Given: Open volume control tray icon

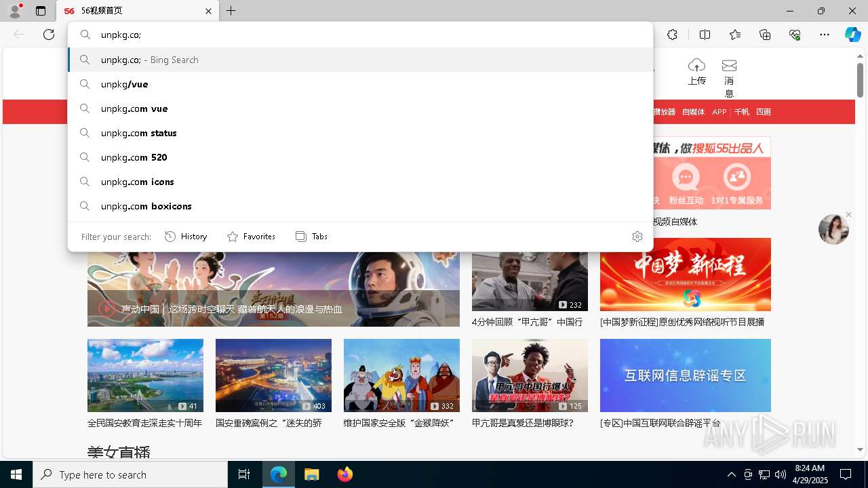Looking at the screenshot, I should click(x=781, y=474).
